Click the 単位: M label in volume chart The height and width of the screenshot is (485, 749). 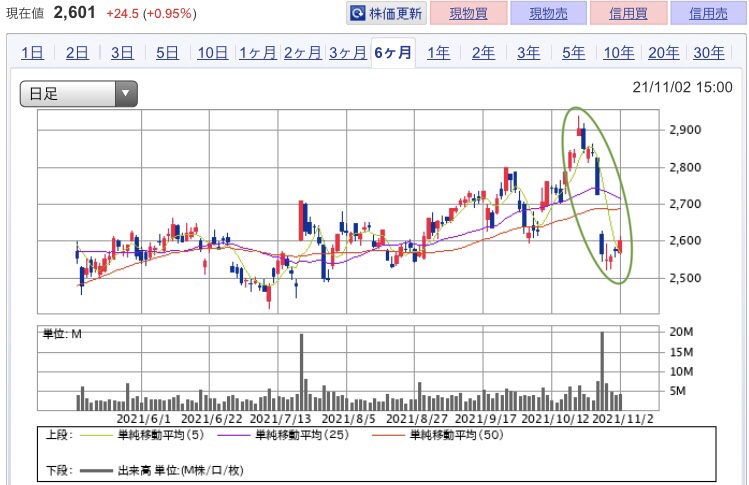62,334
